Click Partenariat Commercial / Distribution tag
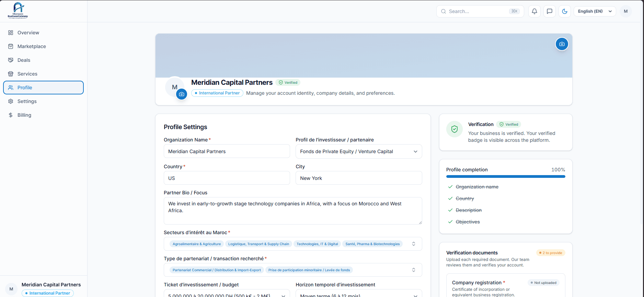This screenshot has width=644, height=297. [217, 270]
